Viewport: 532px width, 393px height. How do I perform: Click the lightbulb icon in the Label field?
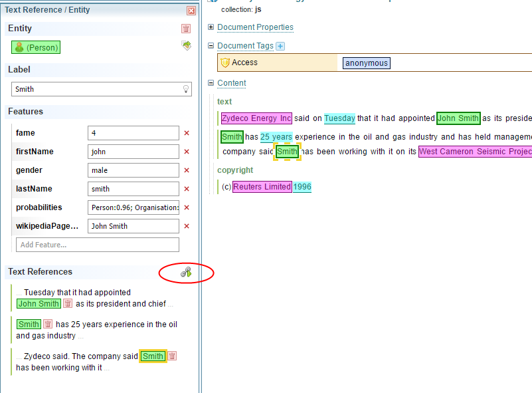(x=186, y=89)
